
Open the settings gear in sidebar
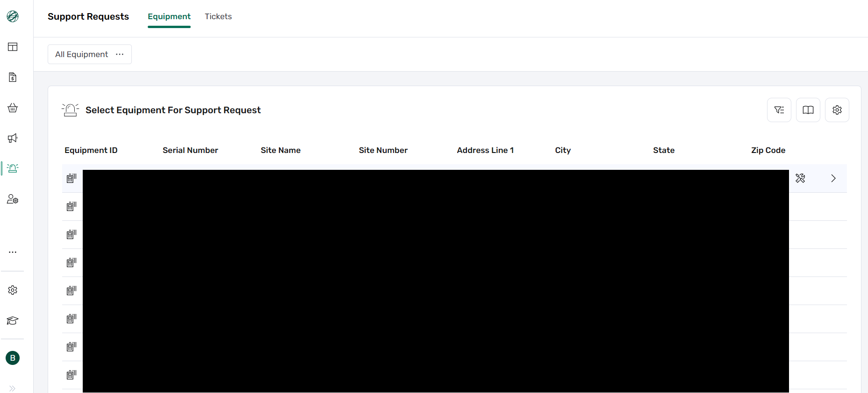pos(13,290)
